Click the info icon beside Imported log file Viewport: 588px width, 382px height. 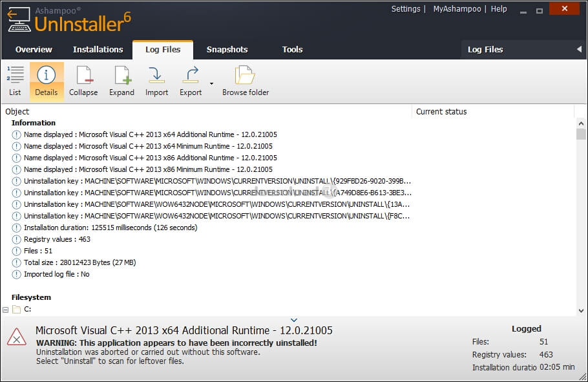click(16, 274)
